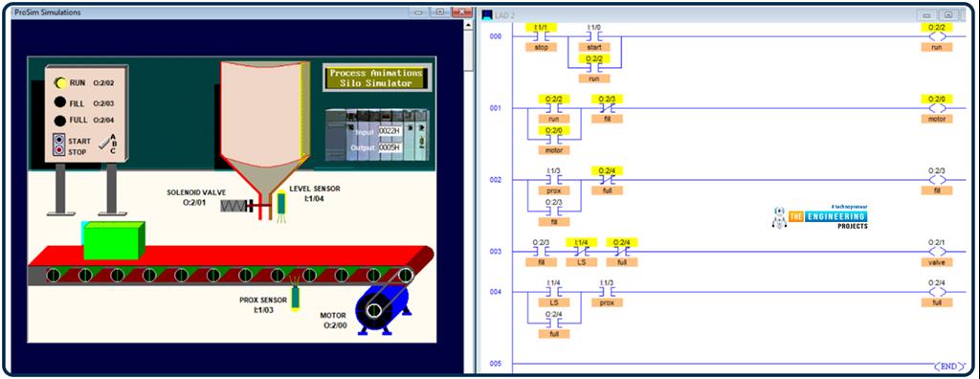The height and width of the screenshot is (379, 980).
Task: Click the solenoid valve spring graphic
Action: click(234, 205)
